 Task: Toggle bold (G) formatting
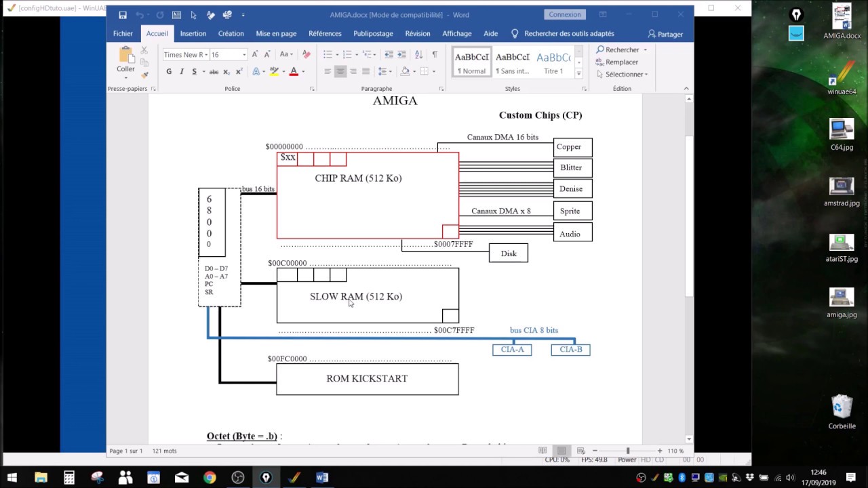(169, 71)
